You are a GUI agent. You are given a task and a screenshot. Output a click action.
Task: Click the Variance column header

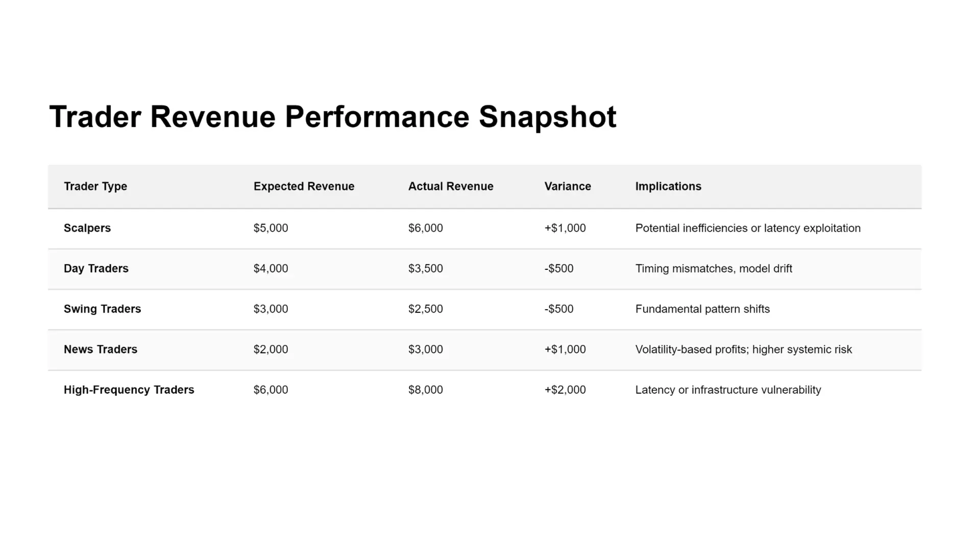[x=568, y=187]
